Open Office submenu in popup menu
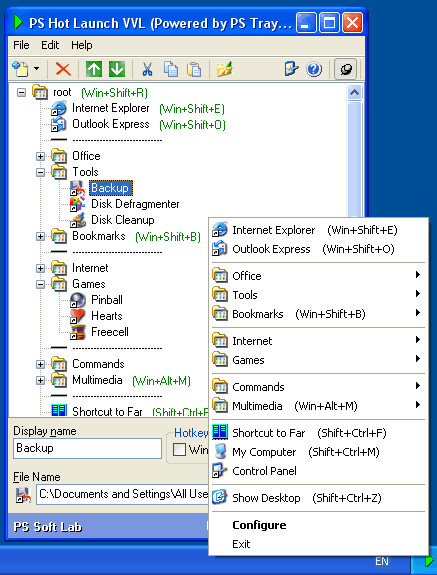This screenshot has width=437, height=575. pyautogui.click(x=318, y=276)
